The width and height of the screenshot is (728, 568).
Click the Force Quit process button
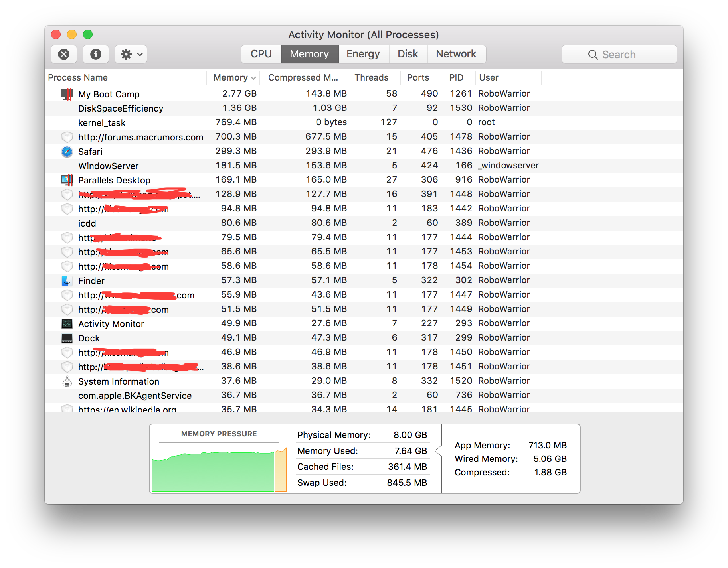(64, 54)
